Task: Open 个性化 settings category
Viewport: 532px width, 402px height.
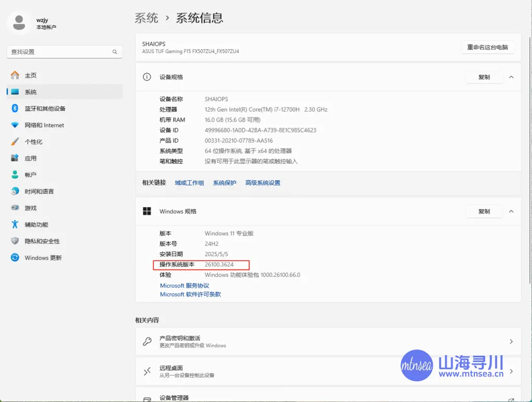Action: coord(64,142)
